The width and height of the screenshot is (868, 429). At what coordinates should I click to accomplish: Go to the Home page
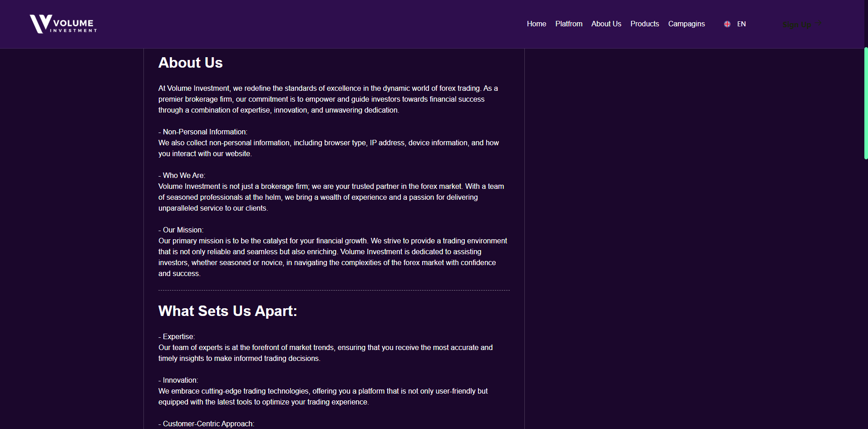(x=536, y=24)
